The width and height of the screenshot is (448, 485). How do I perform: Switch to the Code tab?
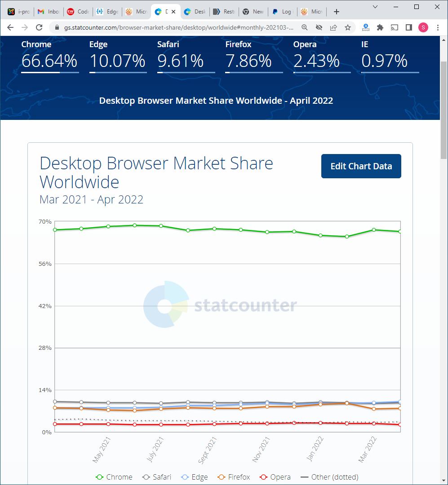(78, 12)
